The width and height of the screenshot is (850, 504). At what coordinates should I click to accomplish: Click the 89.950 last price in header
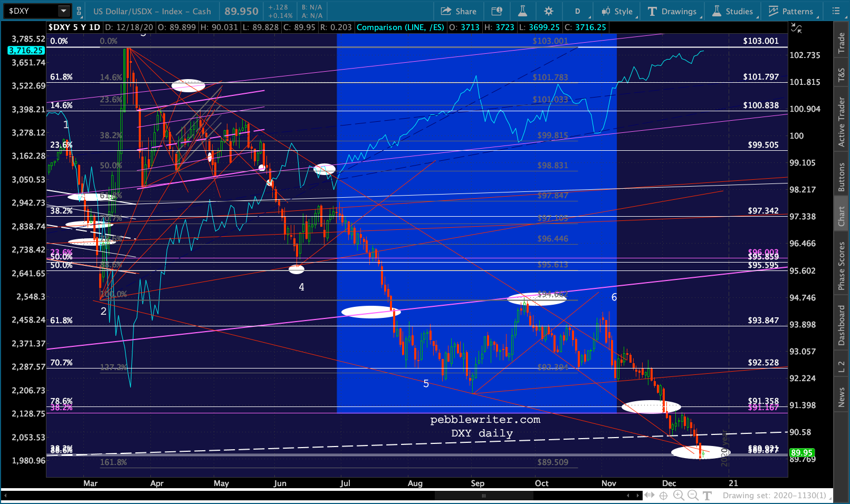(241, 11)
